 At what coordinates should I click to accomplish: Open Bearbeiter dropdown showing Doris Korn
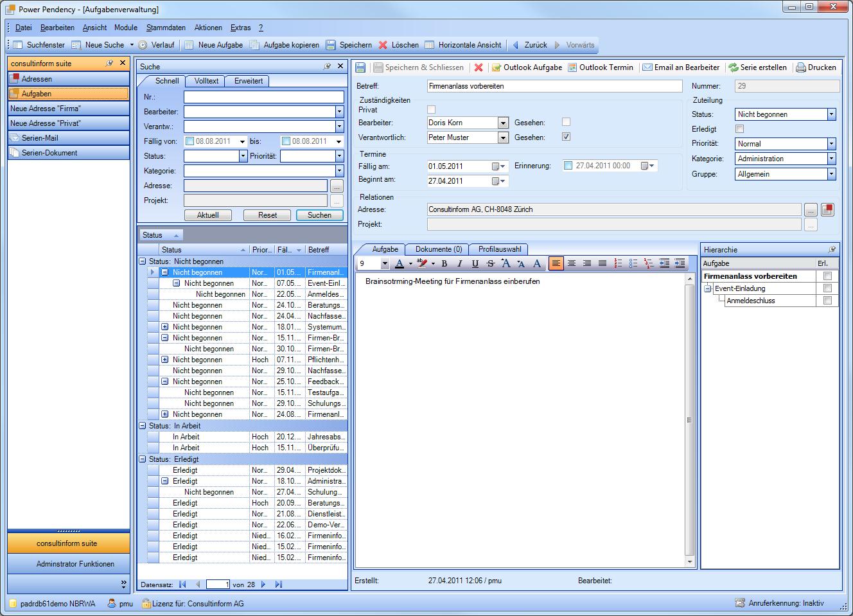pos(503,123)
